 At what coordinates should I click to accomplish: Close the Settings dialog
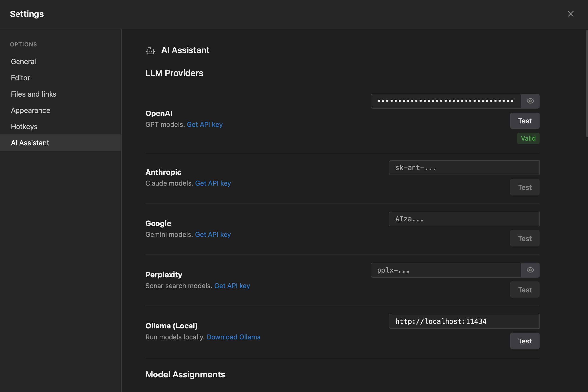click(571, 14)
